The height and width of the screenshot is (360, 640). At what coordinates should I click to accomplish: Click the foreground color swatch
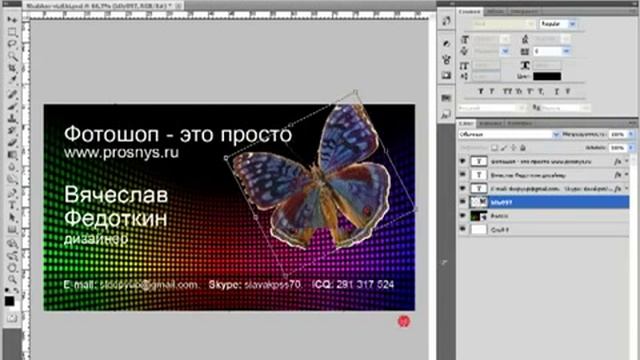coord(9,302)
